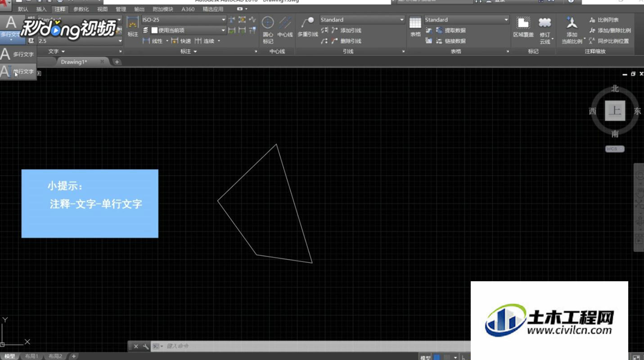Screen dimensions: 644x360
Task: Click the 多重引线 multileader icon
Action: (x=308, y=22)
